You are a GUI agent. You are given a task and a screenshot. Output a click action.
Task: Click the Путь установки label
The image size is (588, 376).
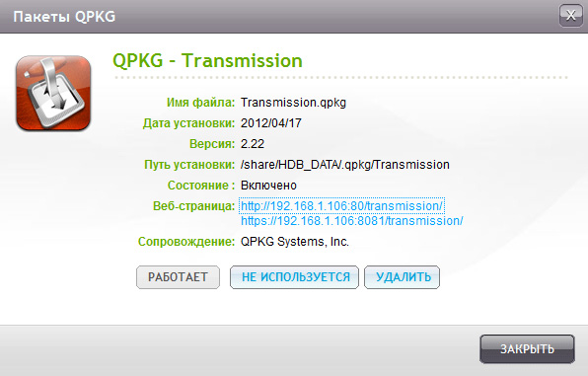pyautogui.click(x=189, y=165)
